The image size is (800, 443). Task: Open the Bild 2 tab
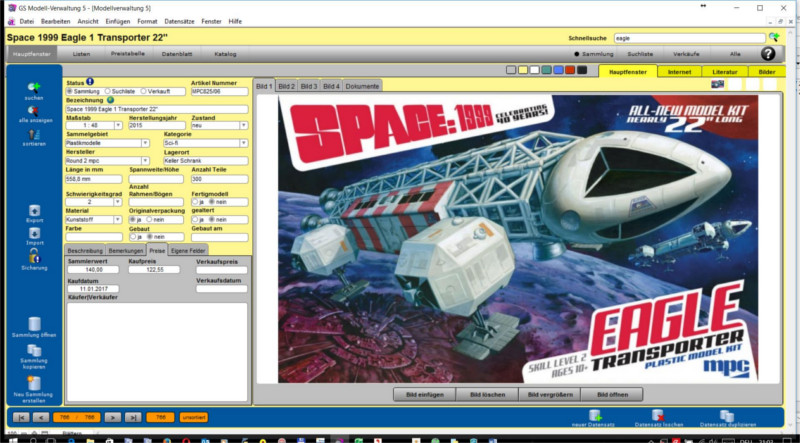pos(287,86)
